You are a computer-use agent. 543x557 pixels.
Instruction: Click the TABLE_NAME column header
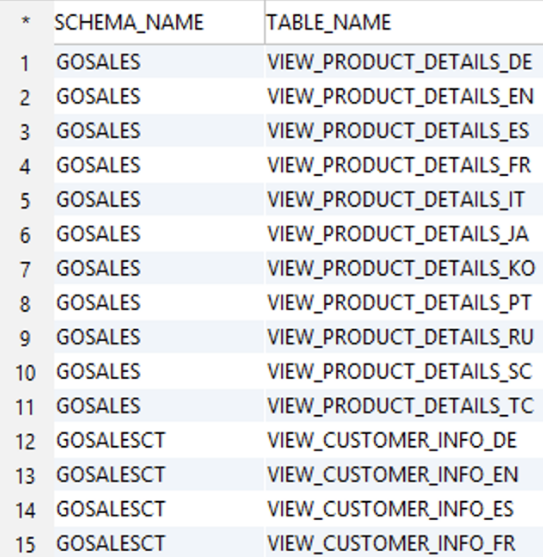pyautogui.click(x=404, y=23)
